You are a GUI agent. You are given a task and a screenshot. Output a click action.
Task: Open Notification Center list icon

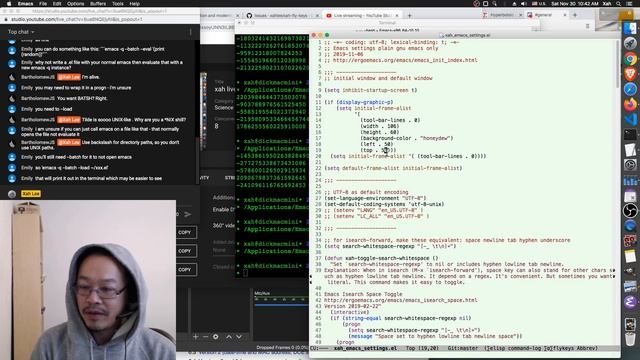[630, 4]
